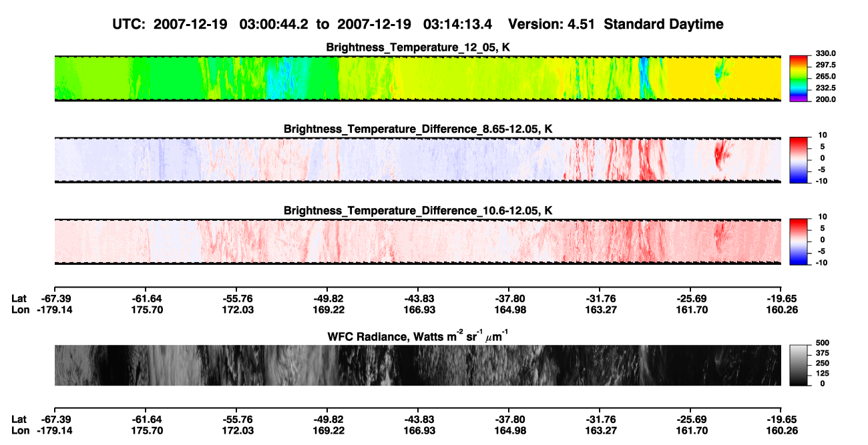Image resolution: width=868 pixels, height=445 pixels.
Task: Click upper axis tick label -67.39 / -179.14
Action: click(54, 304)
